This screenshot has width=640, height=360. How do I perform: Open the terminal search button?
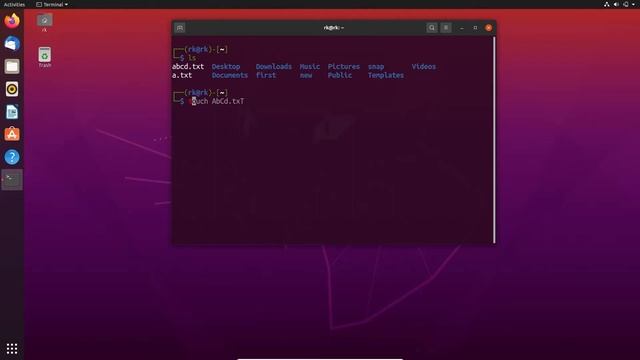(x=431, y=28)
